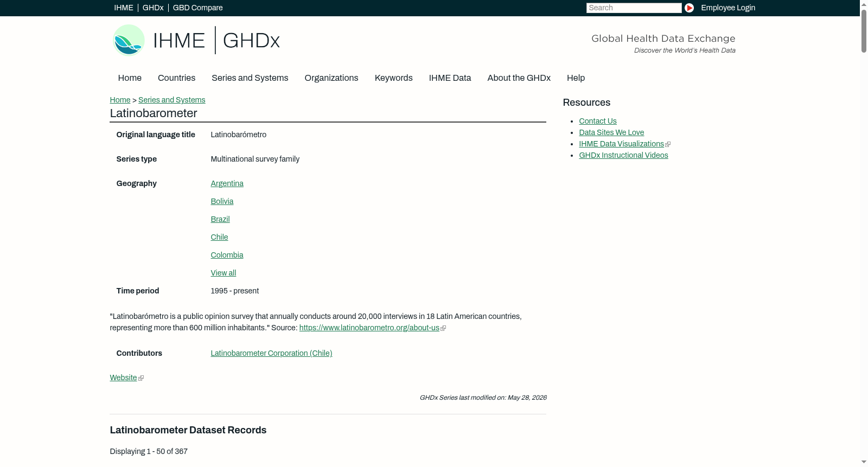Click 'Latinobarometer Dataset Records' heading
Screen dimensions: 868x467
[x=188, y=430]
